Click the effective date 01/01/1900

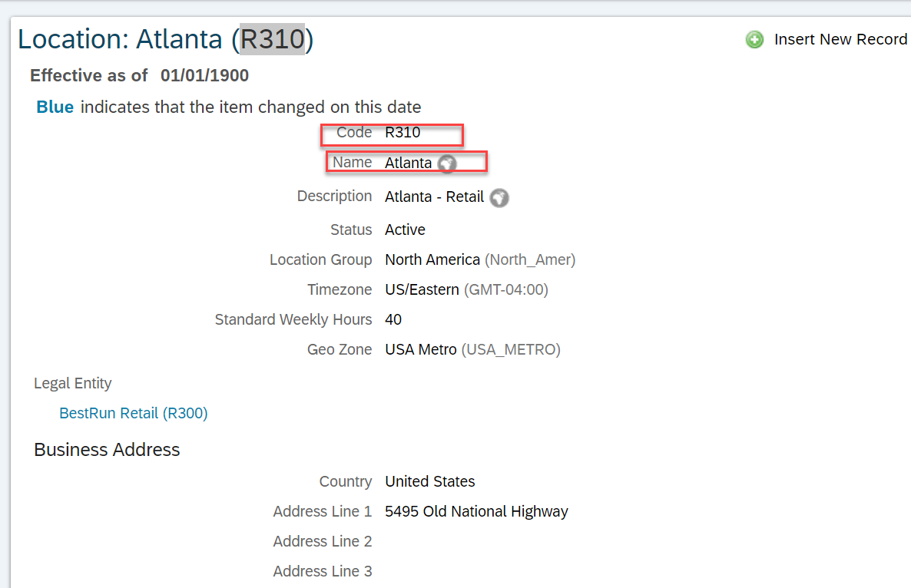(204, 75)
